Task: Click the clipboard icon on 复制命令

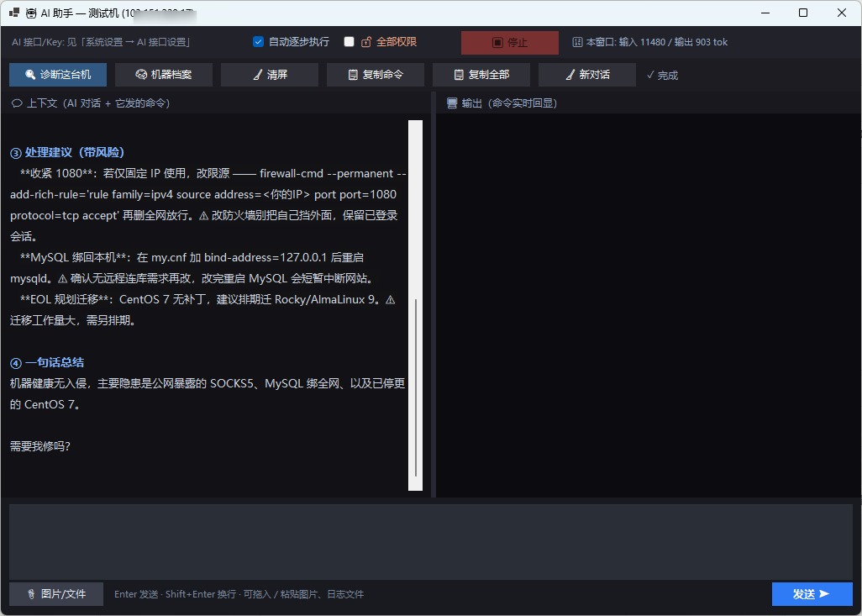Action: (353, 75)
